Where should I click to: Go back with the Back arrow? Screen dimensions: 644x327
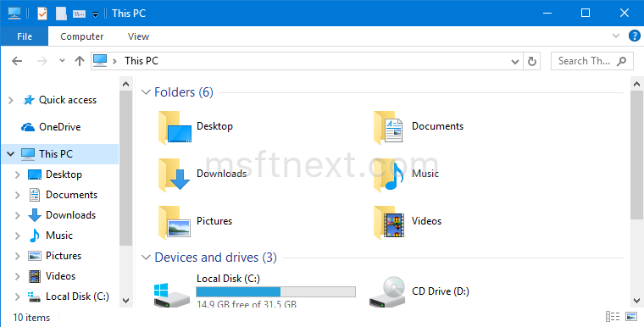[17, 61]
